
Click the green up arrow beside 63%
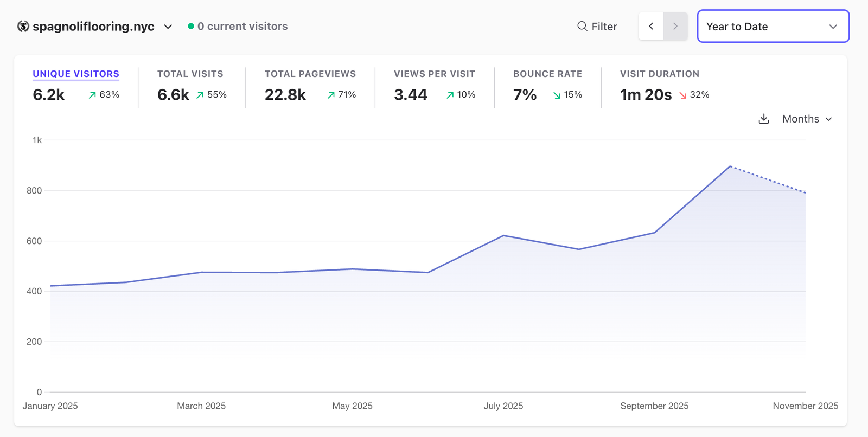92,95
